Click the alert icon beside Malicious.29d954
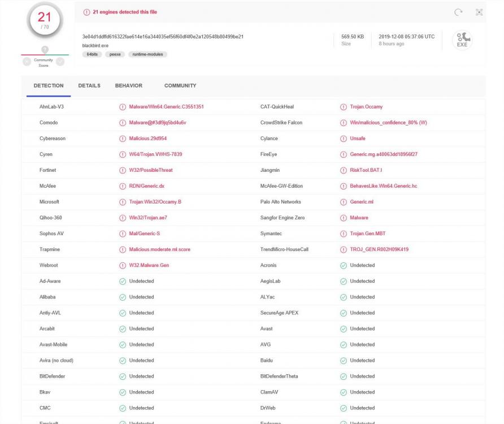This screenshot has height=424, width=504. coord(123,139)
